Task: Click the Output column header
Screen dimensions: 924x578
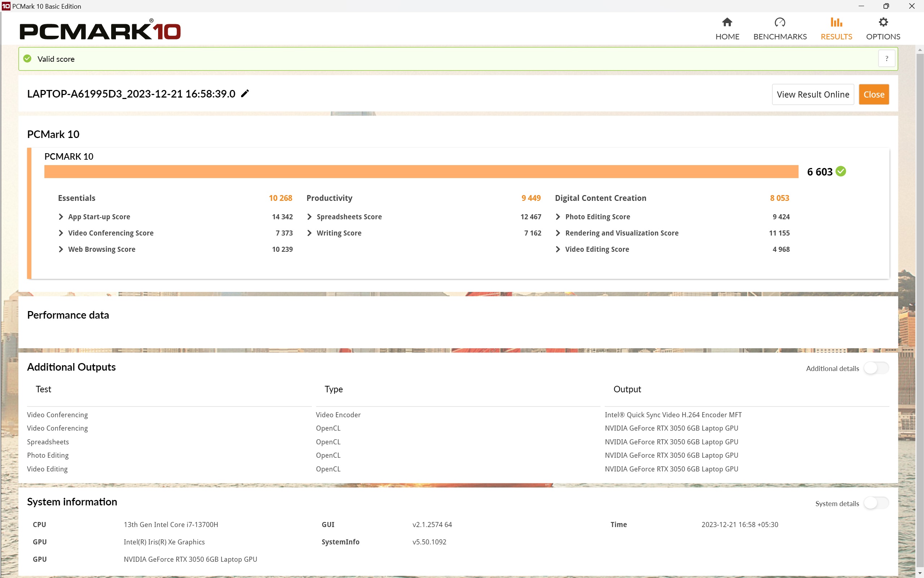Action: click(627, 389)
